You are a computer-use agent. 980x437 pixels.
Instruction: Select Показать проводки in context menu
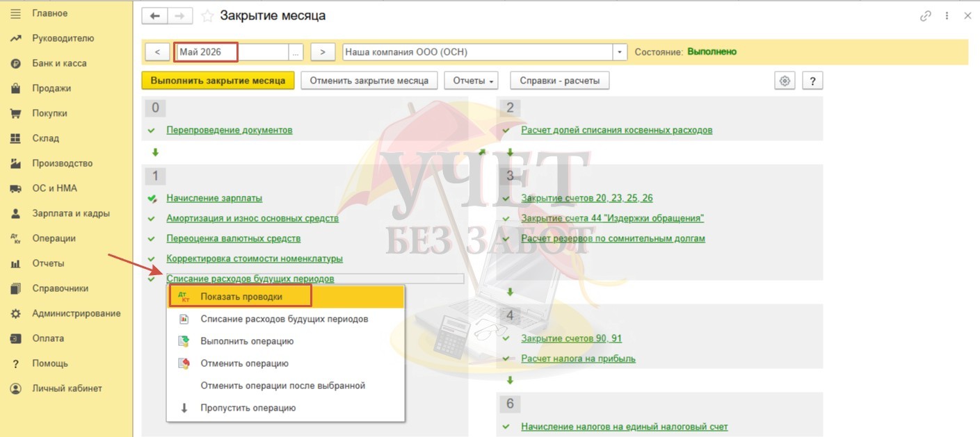(x=241, y=297)
